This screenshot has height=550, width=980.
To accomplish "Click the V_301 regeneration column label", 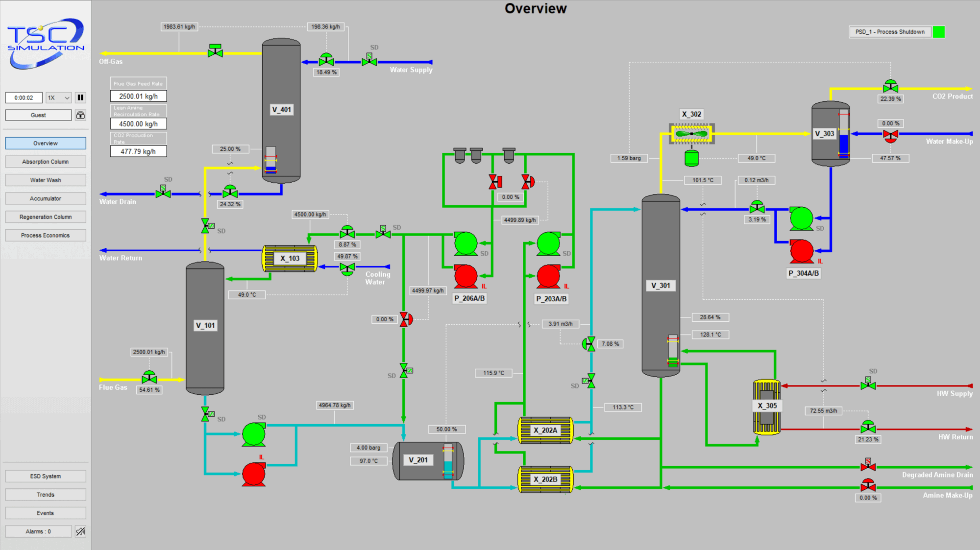I will [x=661, y=286].
